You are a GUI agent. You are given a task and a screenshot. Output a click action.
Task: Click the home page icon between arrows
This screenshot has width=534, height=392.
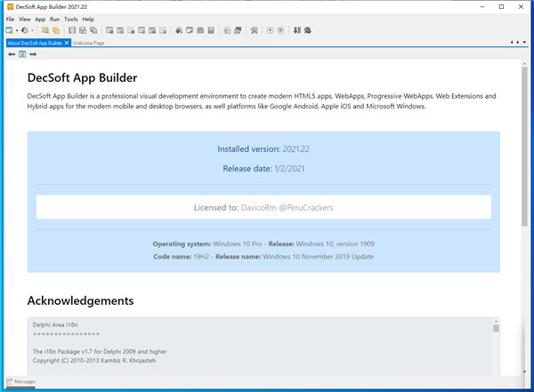point(22,54)
